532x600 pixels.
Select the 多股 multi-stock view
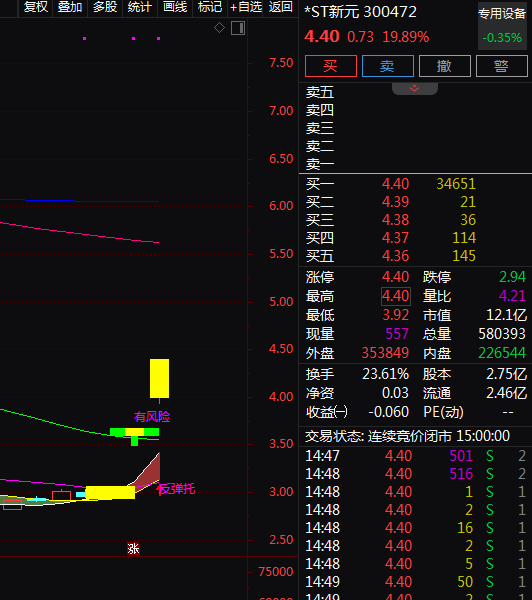(104, 7)
